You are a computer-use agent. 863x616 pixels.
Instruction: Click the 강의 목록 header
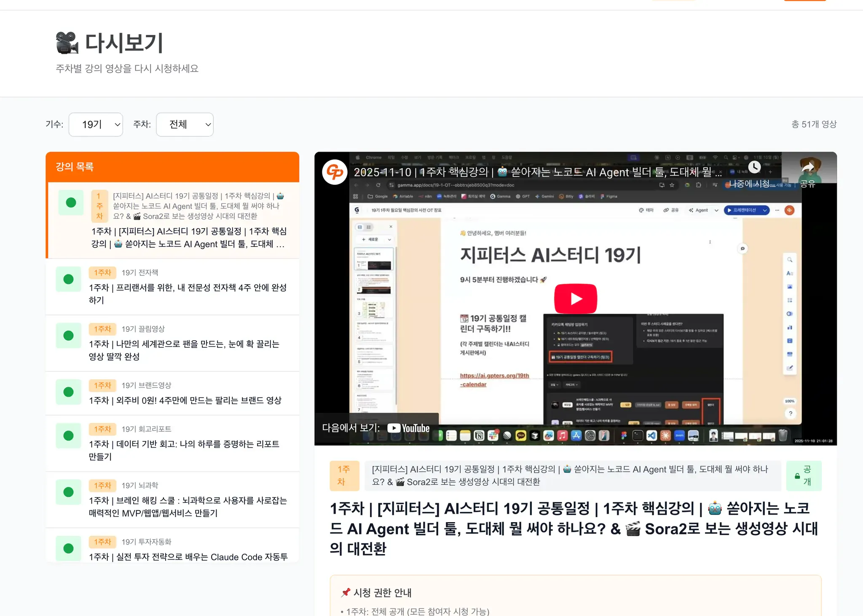[172, 167]
